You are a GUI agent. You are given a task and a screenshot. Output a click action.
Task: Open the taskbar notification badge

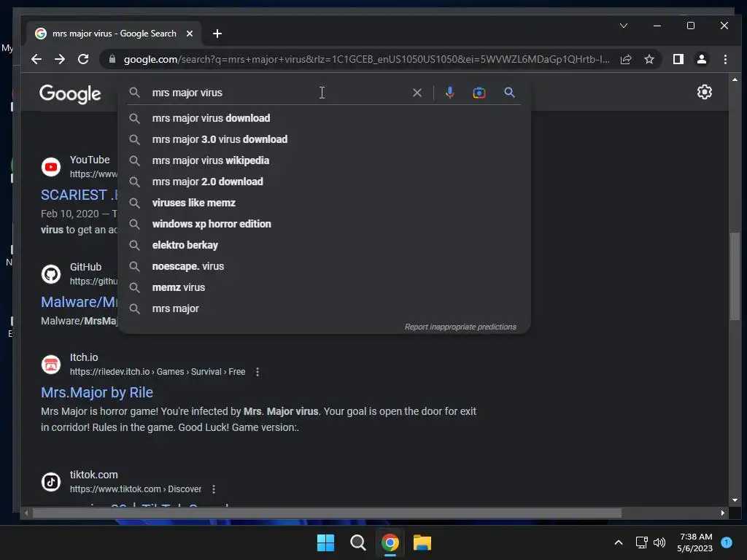tap(727, 542)
